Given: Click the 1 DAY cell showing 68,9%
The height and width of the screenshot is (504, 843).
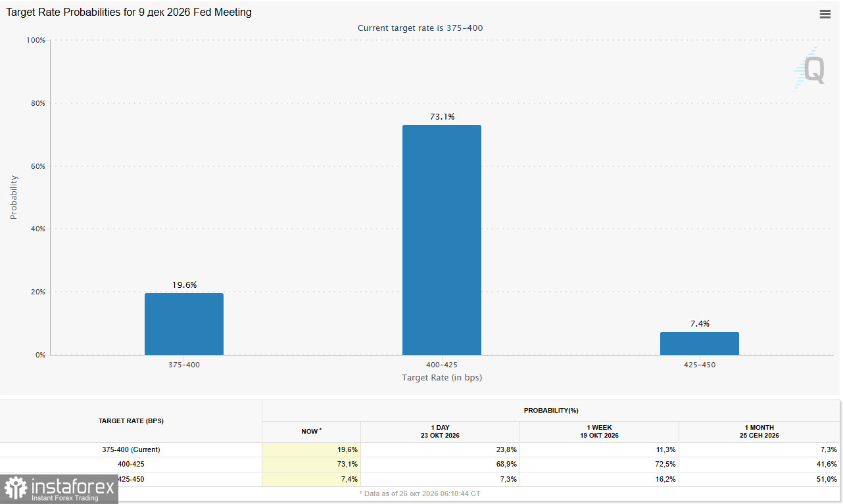Looking at the screenshot, I should click(440, 464).
